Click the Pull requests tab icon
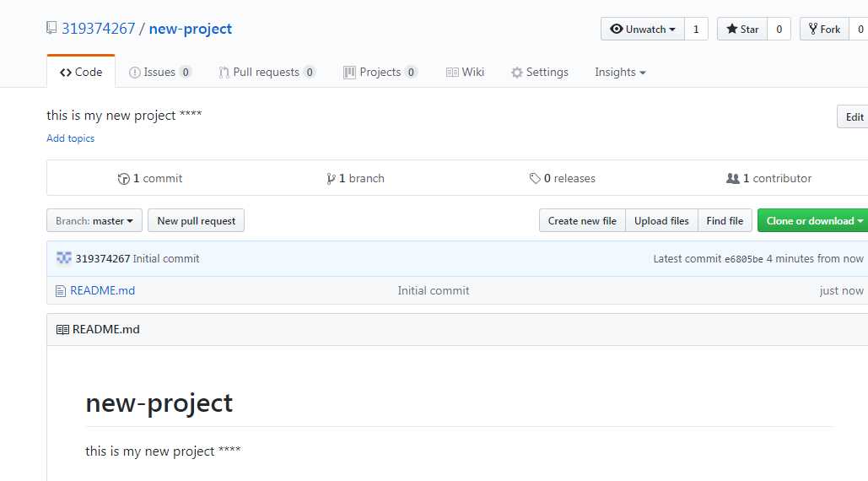 (224, 73)
